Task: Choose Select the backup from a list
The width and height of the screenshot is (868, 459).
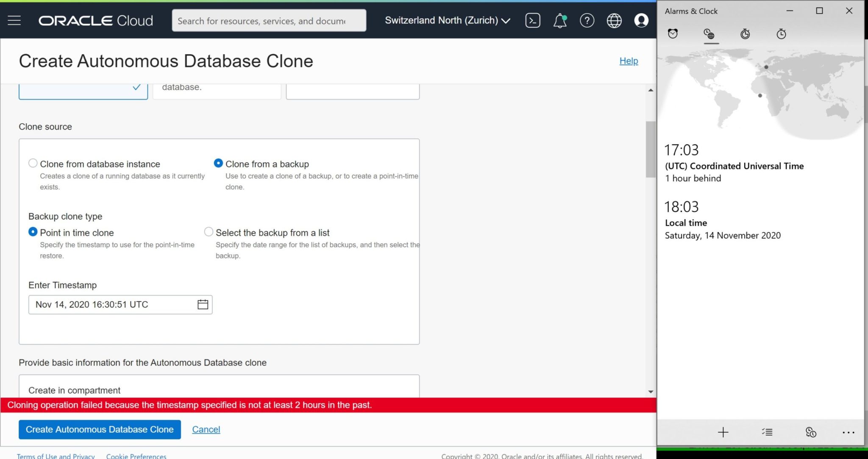Action: point(209,232)
